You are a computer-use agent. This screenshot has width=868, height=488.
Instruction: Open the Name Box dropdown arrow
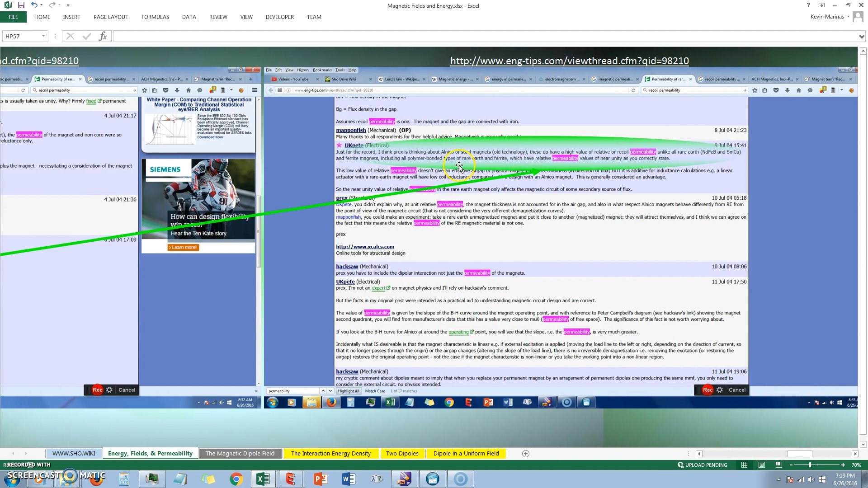43,36
